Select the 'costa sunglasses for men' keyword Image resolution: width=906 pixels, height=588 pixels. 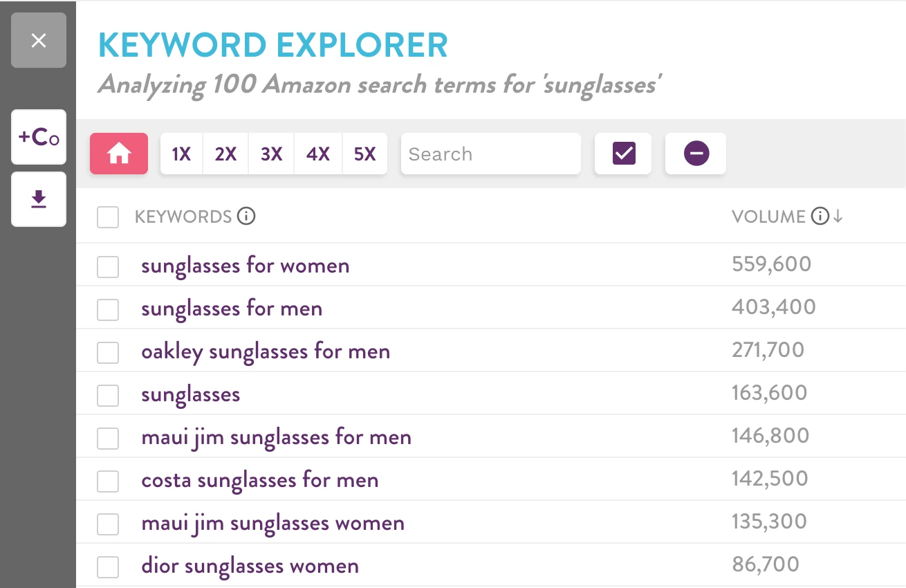(x=260, y=479)
